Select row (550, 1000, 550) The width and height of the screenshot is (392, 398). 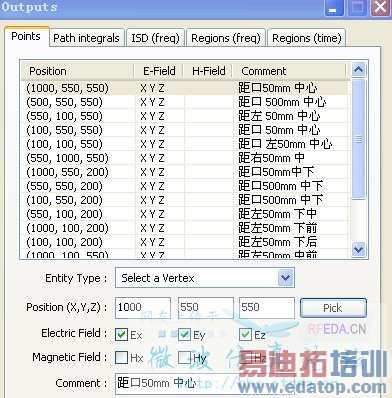pos(185,158)
